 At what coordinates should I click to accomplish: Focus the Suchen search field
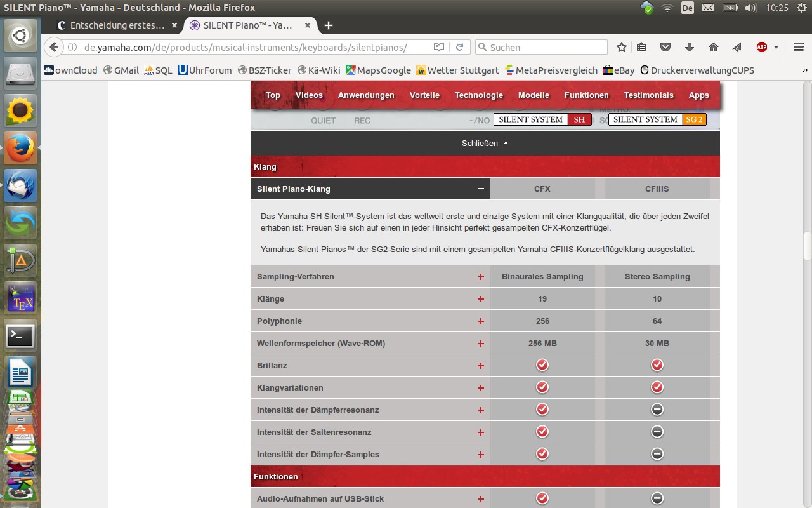[x=541, y=47]
